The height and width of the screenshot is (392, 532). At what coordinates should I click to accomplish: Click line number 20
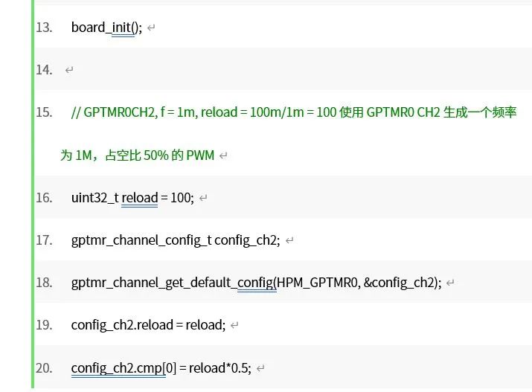pos(44,367)
